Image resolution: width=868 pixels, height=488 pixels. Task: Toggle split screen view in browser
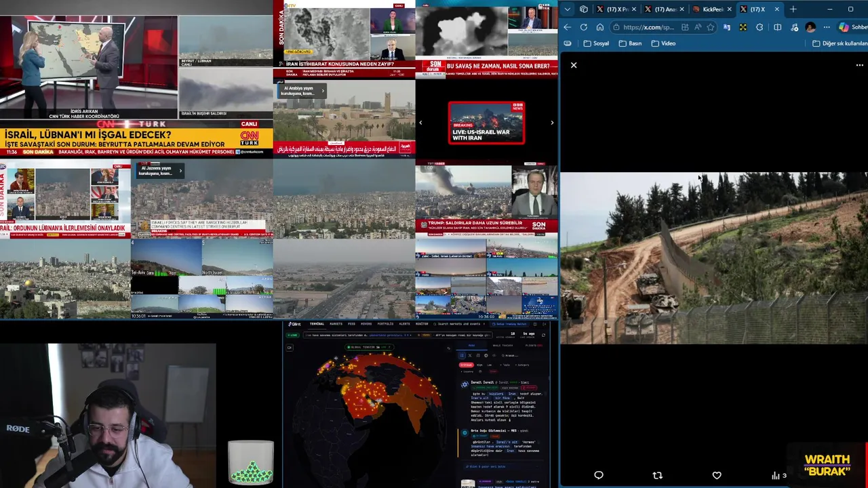pyautogui.click(x=777, y=27)
